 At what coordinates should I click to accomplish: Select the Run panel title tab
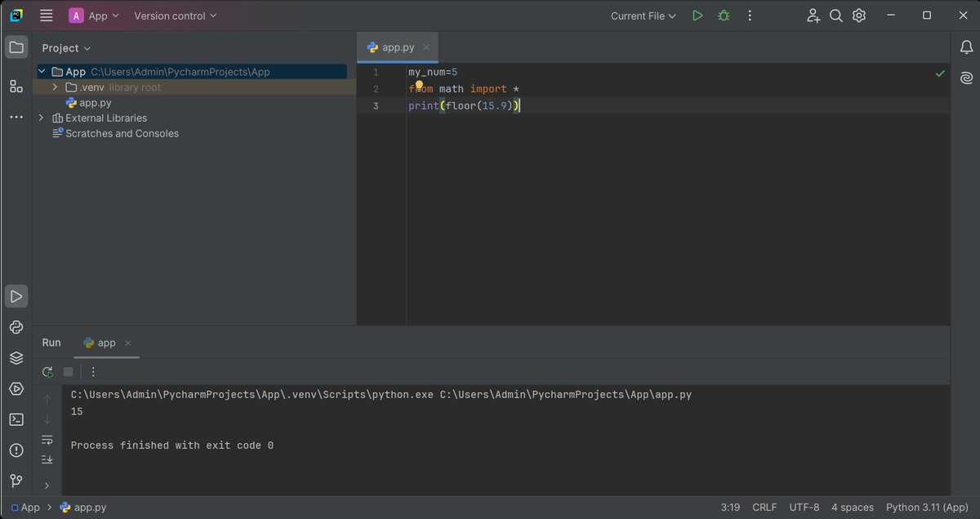click(51, 342)
